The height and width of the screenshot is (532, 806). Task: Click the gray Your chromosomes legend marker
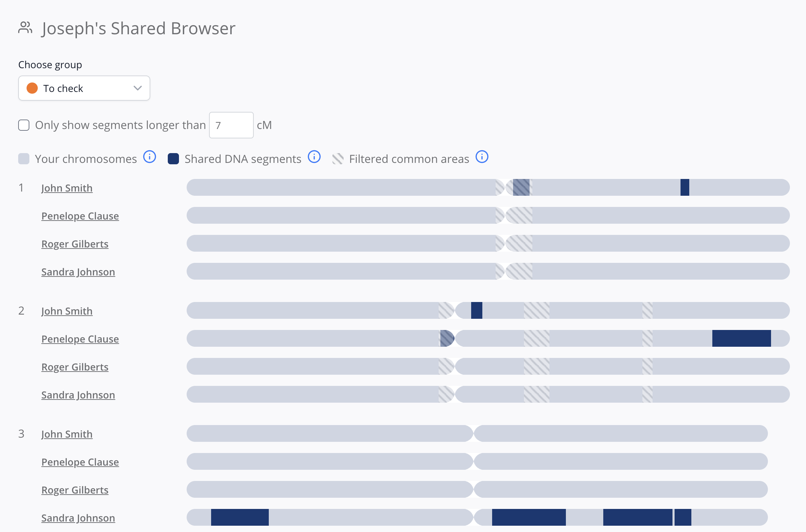[24, 158]
